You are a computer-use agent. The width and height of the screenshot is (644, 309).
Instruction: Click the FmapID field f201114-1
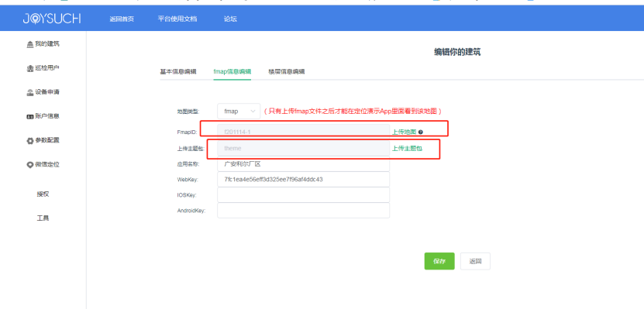click(x=304, y=132)
